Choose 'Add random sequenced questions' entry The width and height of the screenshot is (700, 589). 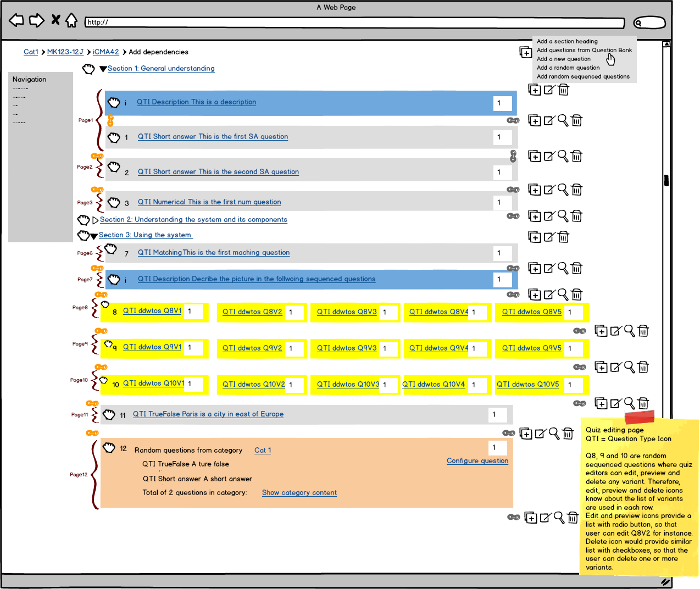[x=583, y=76]
